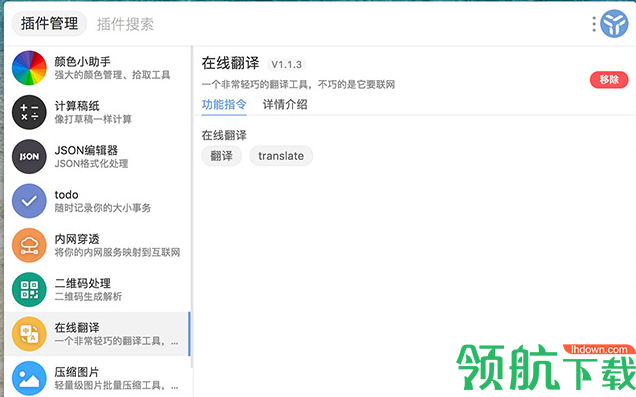Click the uTools avatar logo icon
This screenshot has width=636, height=397.
(x=614, y=24)
